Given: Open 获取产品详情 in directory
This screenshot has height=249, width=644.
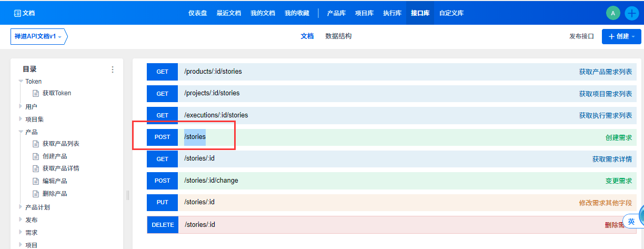Looking at the screenshot, I should point(61,168).
